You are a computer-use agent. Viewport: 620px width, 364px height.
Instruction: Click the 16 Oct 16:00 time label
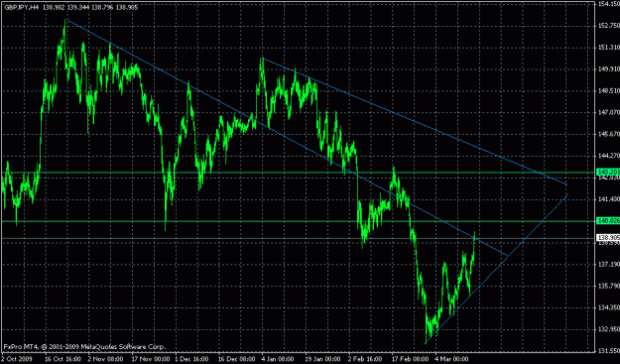coord(62,359)
